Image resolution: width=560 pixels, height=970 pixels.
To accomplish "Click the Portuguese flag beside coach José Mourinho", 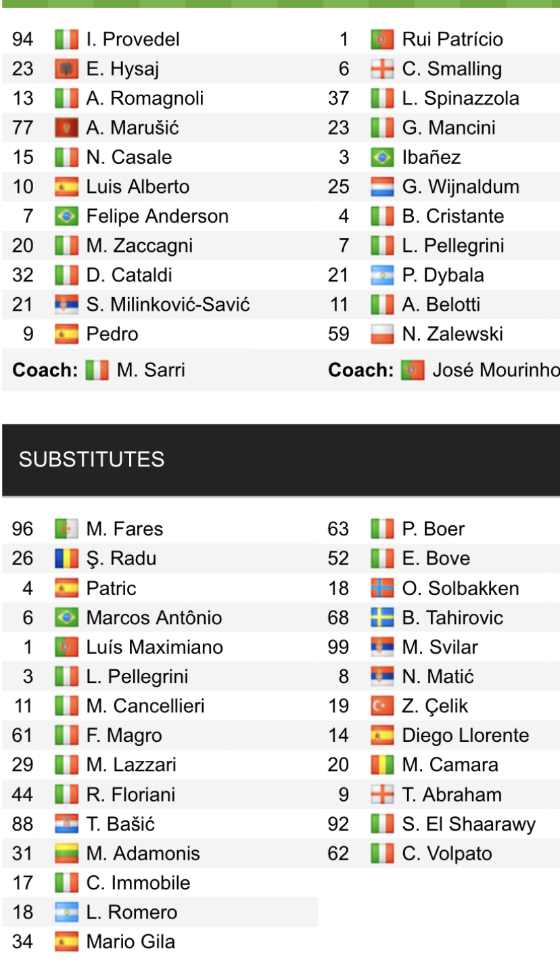I will 413,370.
